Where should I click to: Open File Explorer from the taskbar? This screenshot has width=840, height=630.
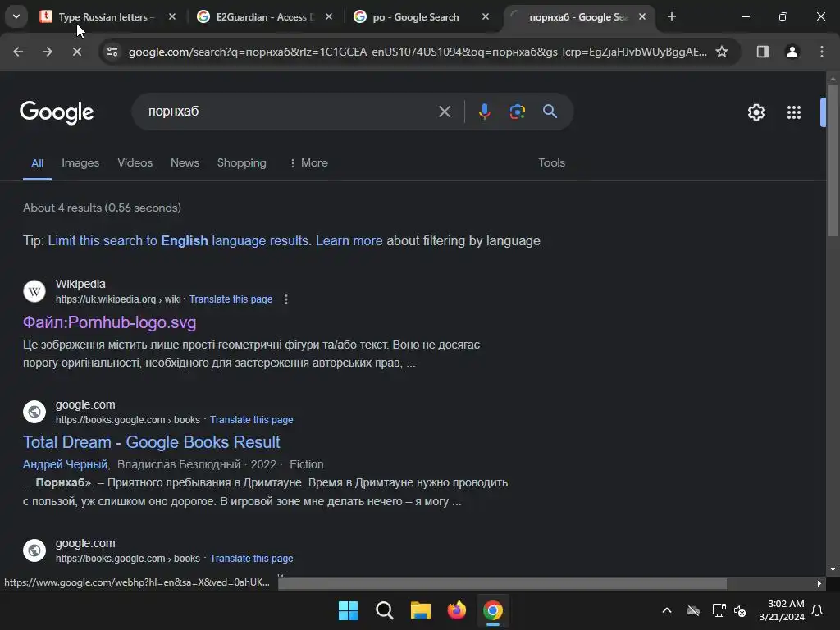point(421,610)
